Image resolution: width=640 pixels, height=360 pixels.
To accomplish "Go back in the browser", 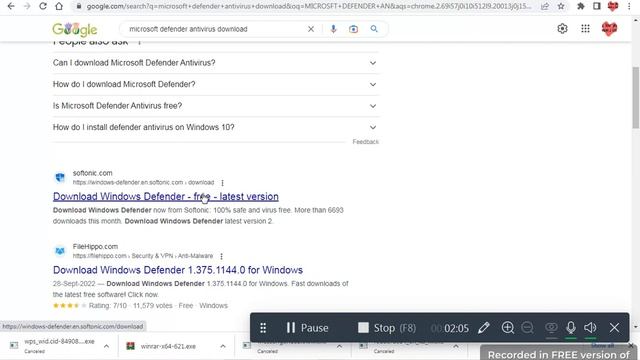I will pyautogui.click(x=11, y=6).
